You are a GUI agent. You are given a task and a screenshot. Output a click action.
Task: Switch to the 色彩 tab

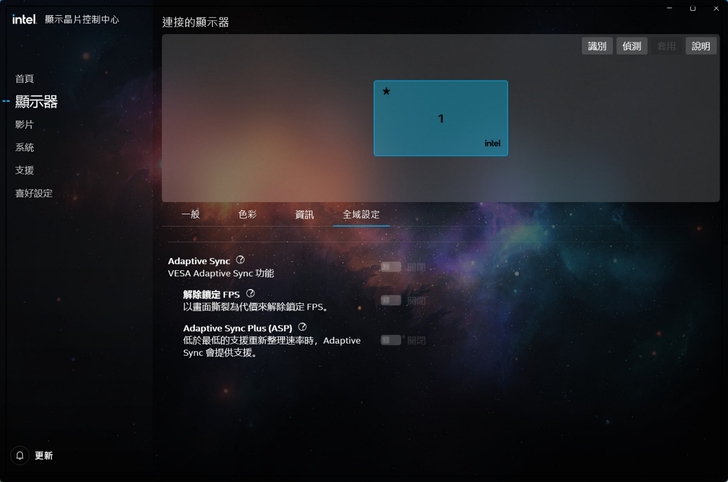247,215
